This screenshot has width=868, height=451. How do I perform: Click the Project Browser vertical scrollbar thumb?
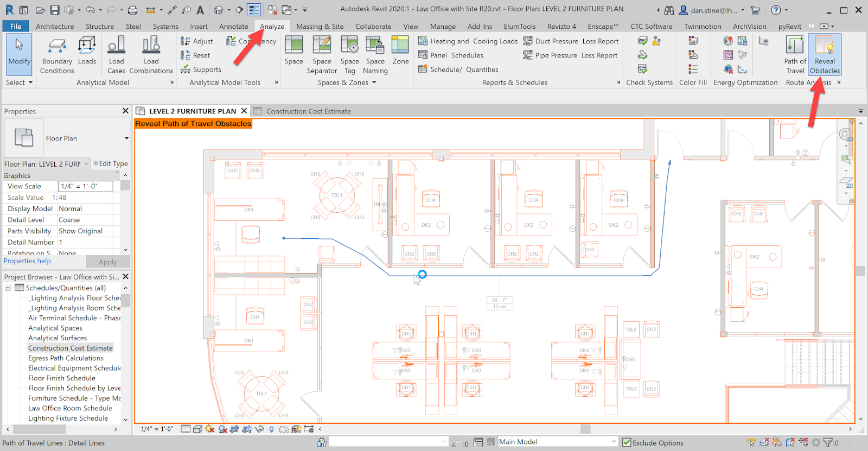[125, 301]
